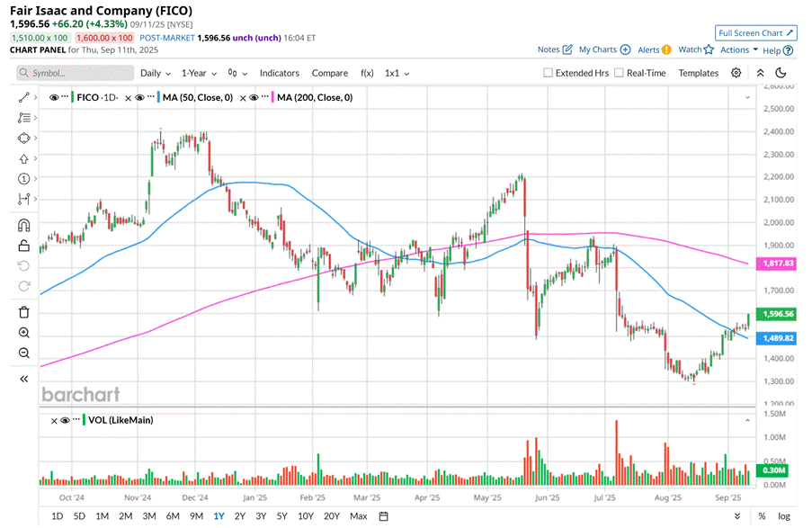Click the zoom in magnifier
Screen dimensions: 812x528
[23, 333]
